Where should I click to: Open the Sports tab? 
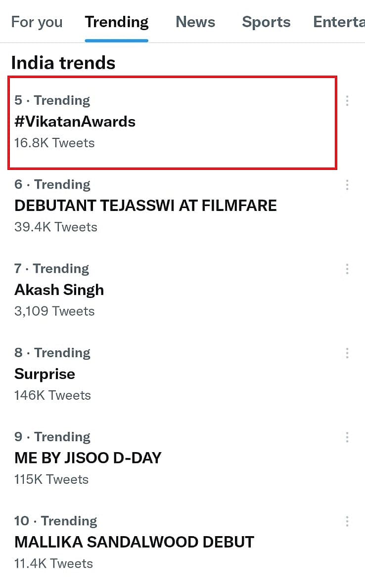(x=266, y=22)
